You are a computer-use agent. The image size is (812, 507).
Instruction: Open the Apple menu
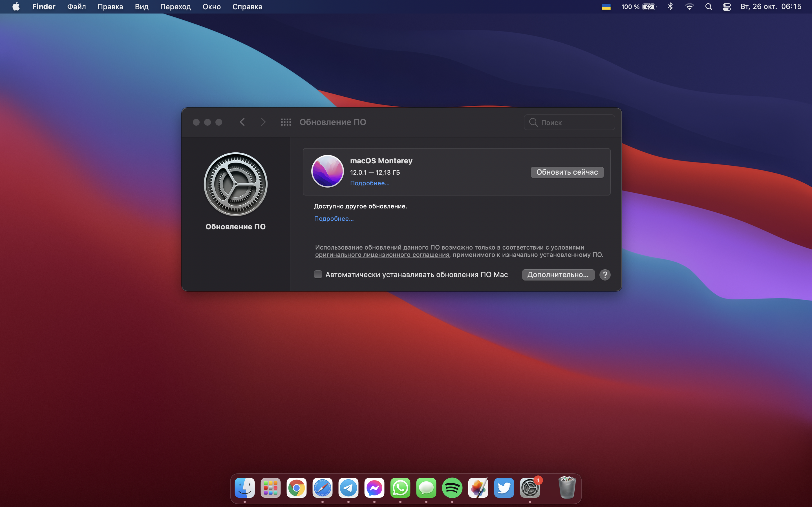[x=16, y=7]
